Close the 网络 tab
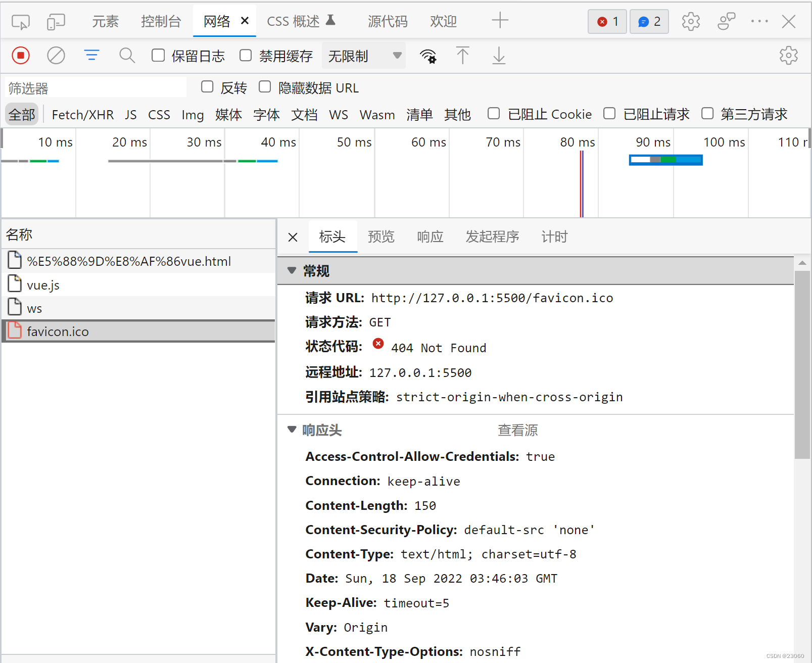812x663 pixels. [245, 21]
